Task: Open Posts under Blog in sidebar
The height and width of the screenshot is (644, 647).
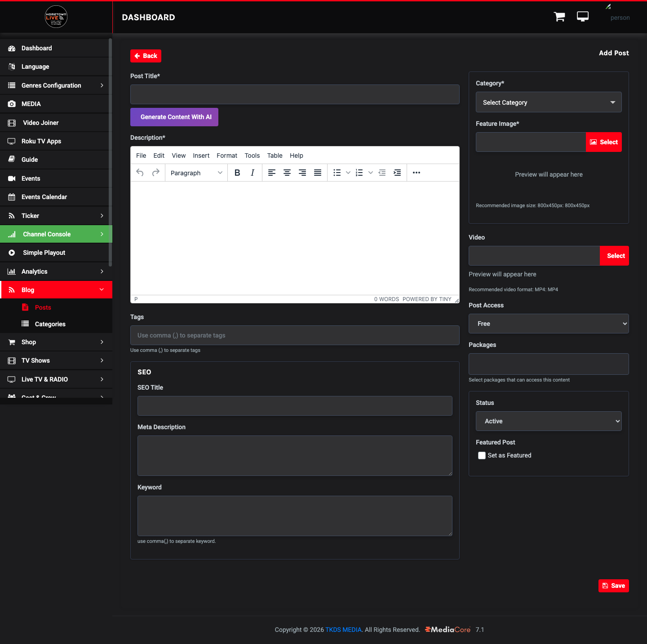Action: point(43,307)
